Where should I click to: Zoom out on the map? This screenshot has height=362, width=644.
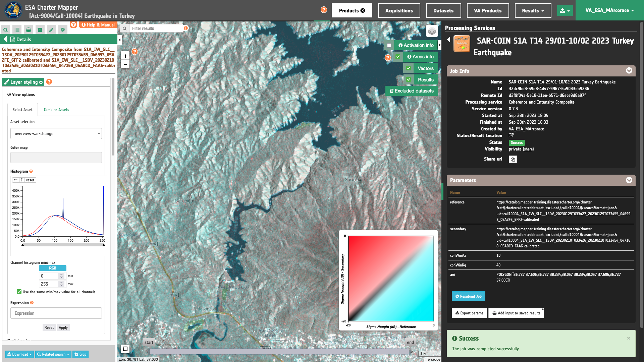(x=125, y=64)
